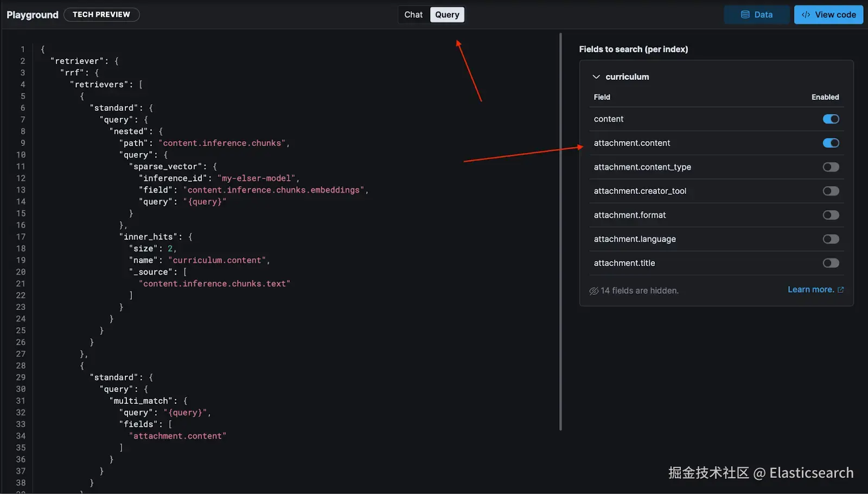Turn on the attachment.format toggle
868x494 pixels.
[831, 215]
